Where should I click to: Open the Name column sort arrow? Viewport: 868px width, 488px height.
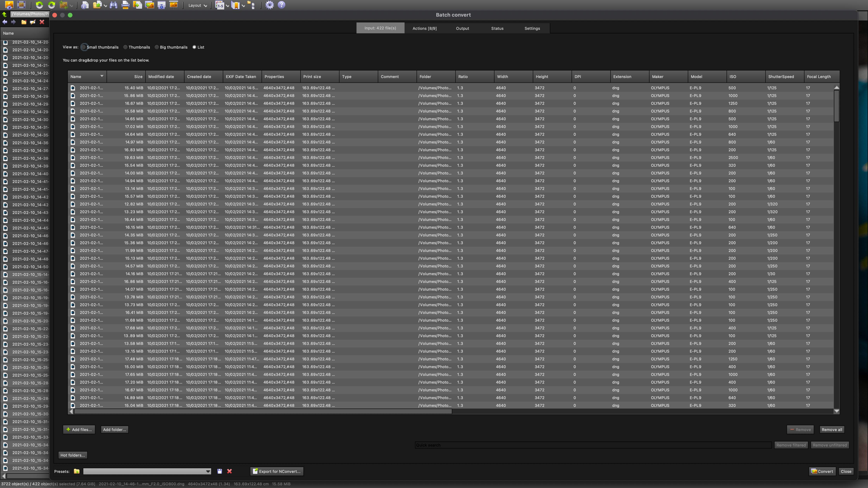pos(101,76)
